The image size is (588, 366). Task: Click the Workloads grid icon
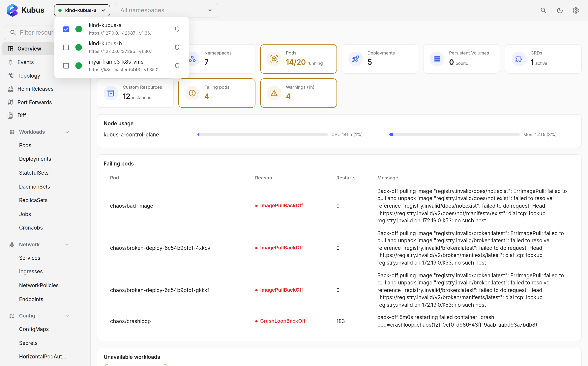point(12,132)
